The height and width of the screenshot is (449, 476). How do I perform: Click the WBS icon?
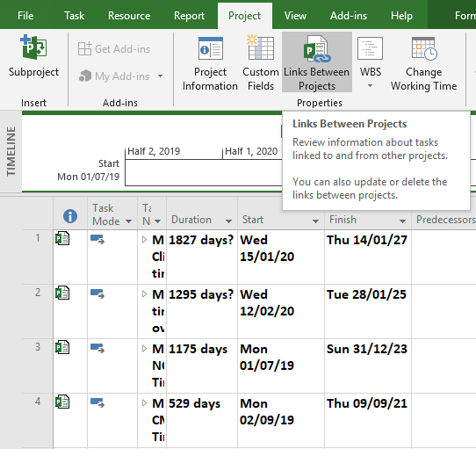click(x=370, y=48)
